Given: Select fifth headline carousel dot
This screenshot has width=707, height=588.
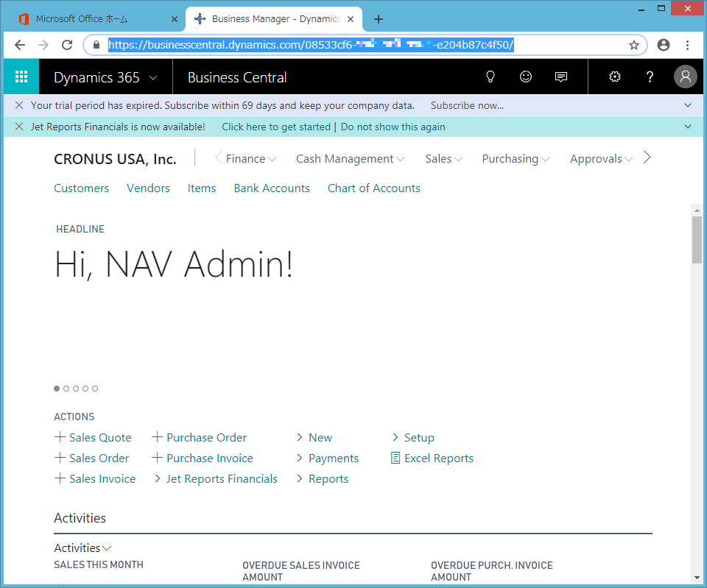Looking at the screenshot, I should (x=95, y=389).
